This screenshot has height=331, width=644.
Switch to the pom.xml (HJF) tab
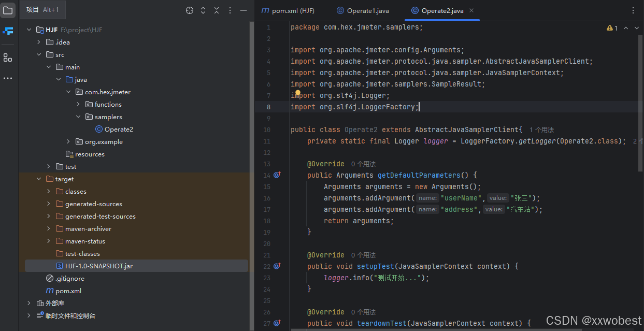coord(288,10)
